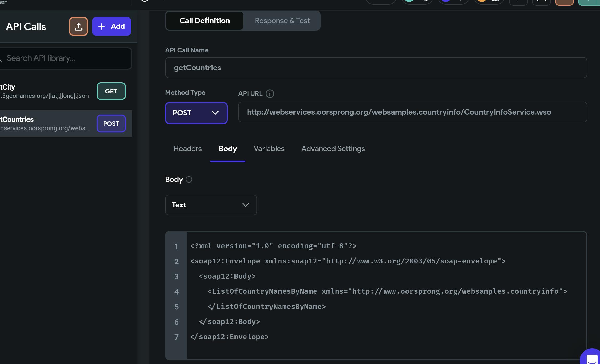Open the chat support widget icon
The image size is (600, 364).
point(592,358)
